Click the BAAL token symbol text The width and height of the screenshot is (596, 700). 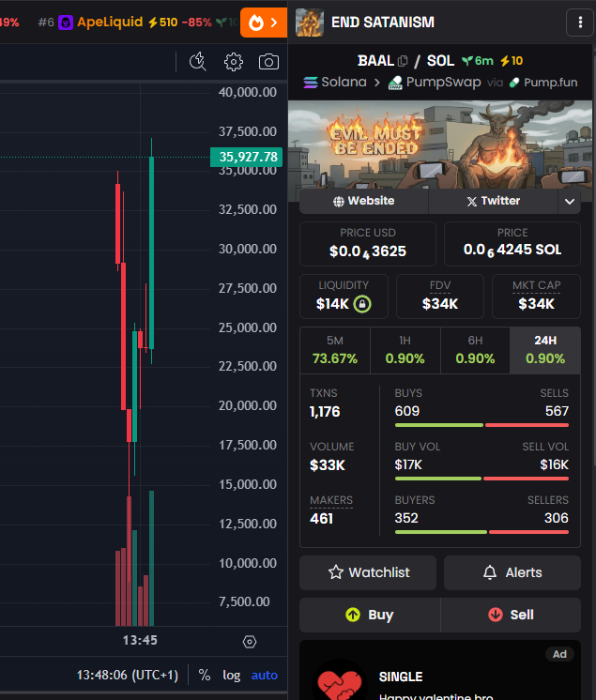point(375,61)
